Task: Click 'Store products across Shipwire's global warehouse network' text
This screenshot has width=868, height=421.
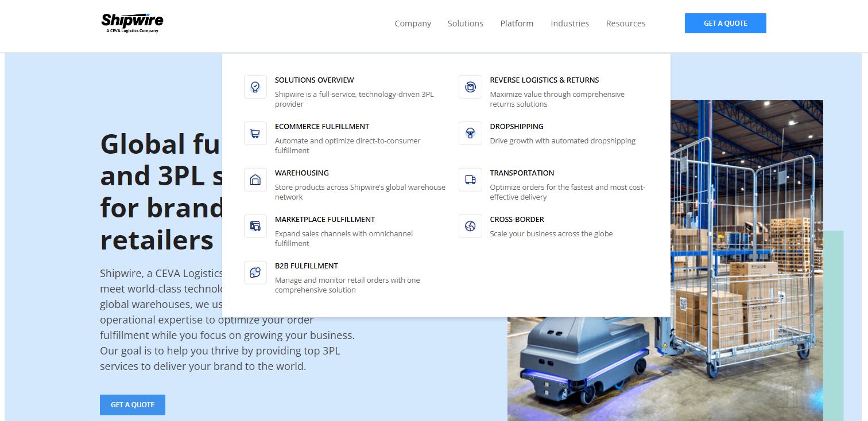Action: (x=360, y=192)
